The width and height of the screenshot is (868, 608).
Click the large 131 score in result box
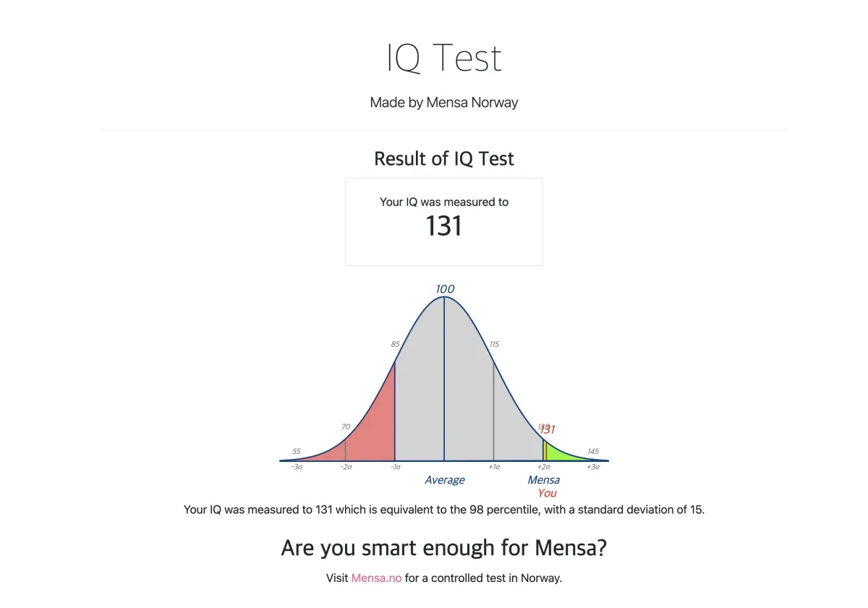443,226
